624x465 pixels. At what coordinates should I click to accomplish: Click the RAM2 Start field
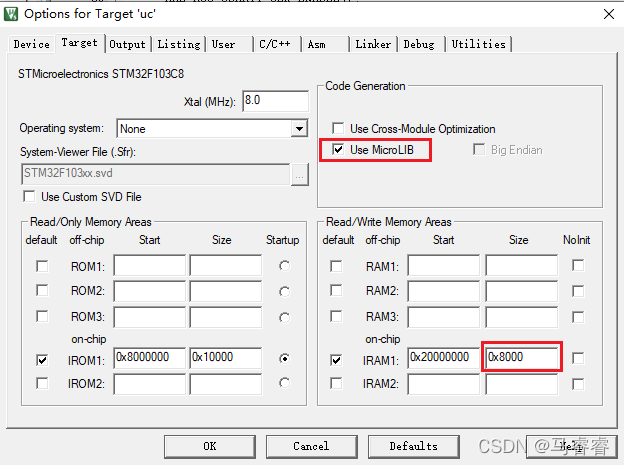click(x=443, y=291)
